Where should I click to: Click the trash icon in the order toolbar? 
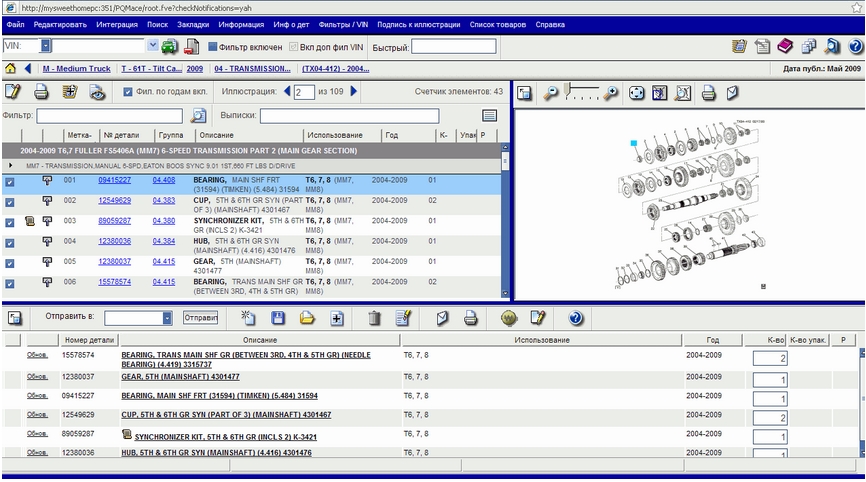point(374,318)
